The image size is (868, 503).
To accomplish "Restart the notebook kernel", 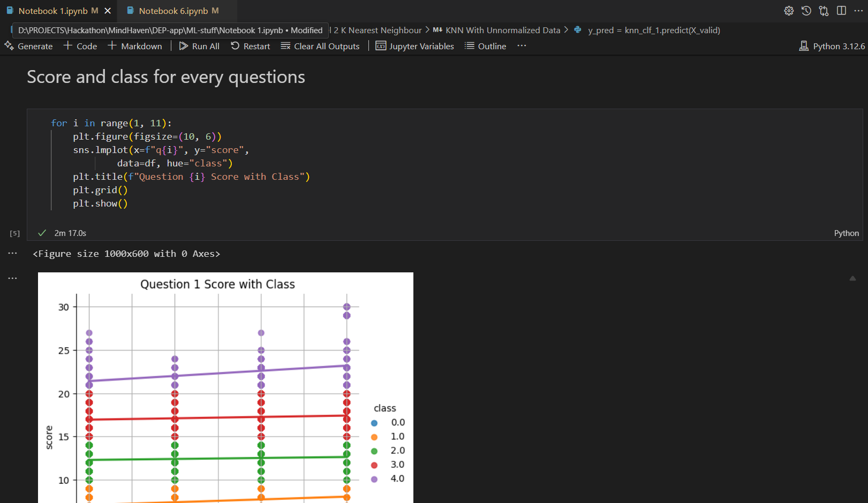I will point(250,46).
